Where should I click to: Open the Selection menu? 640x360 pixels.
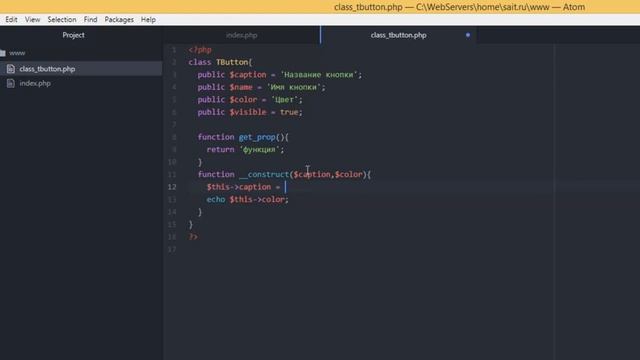tap(62, 20)
